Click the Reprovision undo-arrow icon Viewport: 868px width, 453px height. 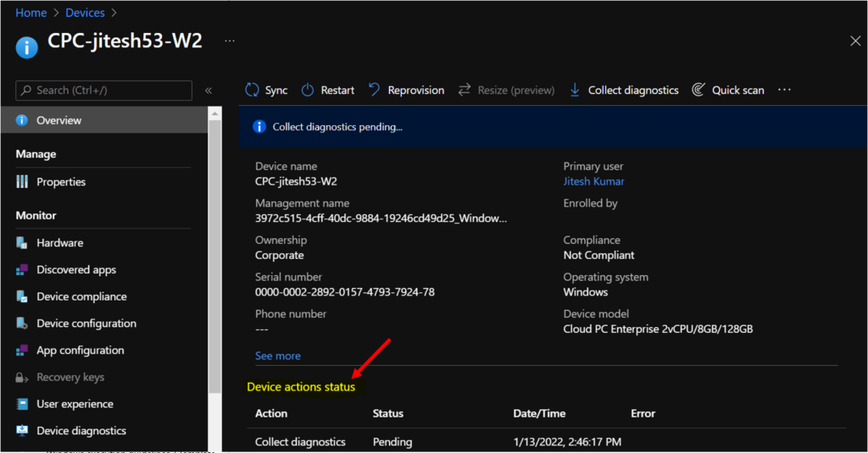[x=374, y=90]
